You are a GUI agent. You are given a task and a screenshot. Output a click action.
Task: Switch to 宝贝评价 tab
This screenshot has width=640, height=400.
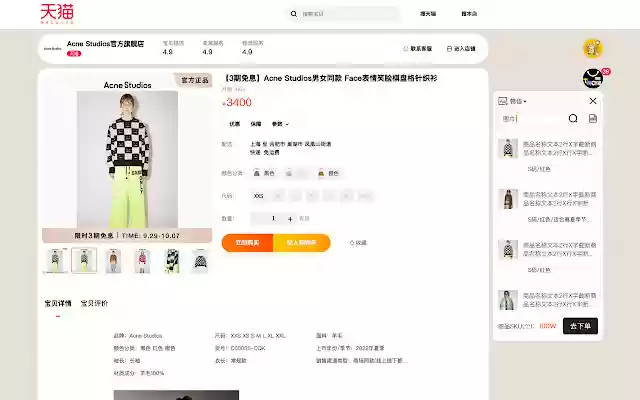pyautogui.click(x=94, y=303)
